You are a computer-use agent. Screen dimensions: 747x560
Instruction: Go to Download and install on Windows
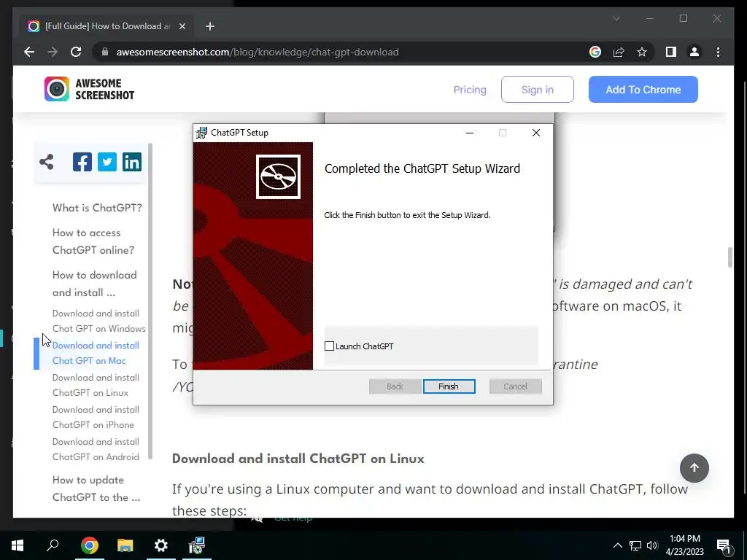tap(99, 321)
